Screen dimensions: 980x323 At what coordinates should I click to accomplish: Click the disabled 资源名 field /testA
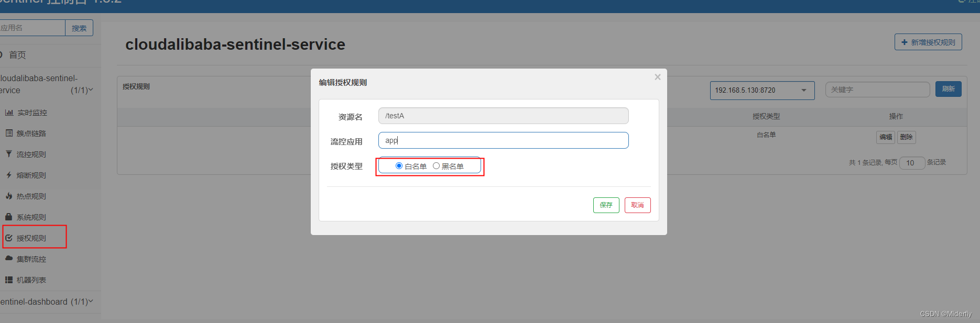(503, 116)
